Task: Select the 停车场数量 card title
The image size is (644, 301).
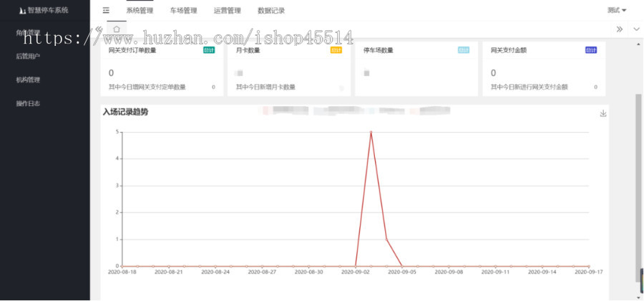Action: pyautogui.click(x=379, y=51)
